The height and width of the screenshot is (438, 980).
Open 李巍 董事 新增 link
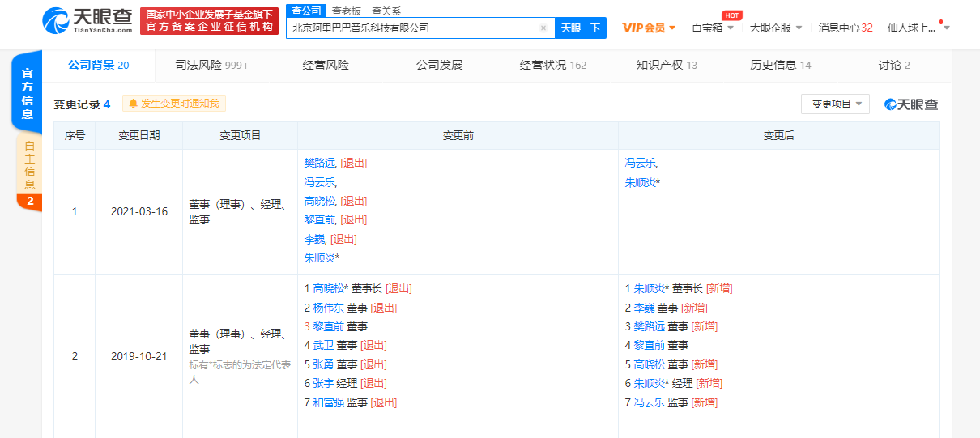644,308
